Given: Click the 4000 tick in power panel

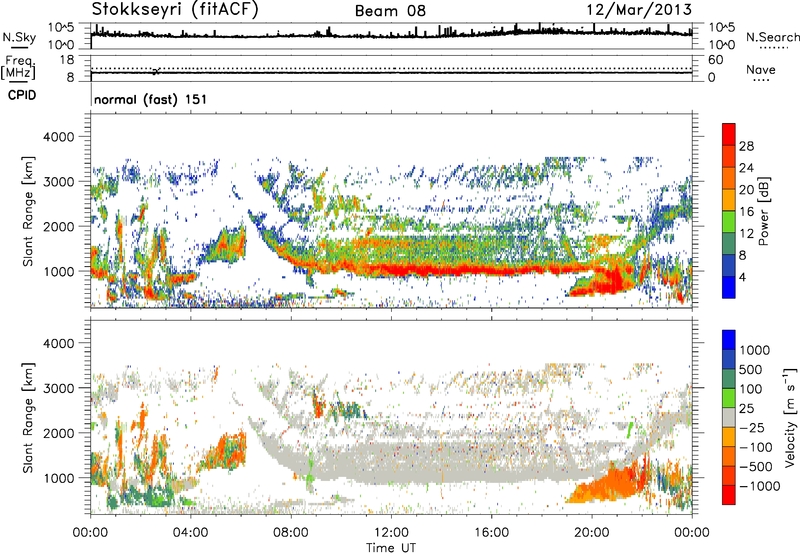Looking at the screenshot, I should (58, 137).
